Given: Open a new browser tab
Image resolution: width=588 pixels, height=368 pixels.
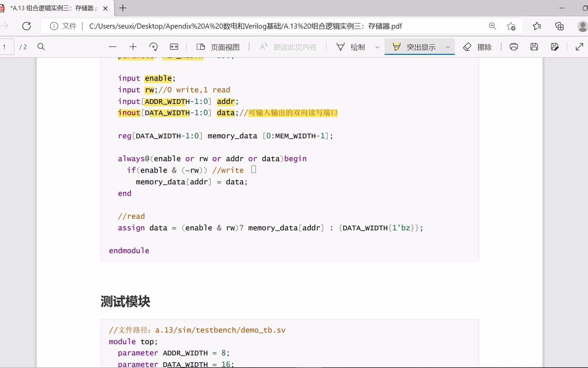Looking at the screenshot, I should pyautogui.click(x=123, y=8).
